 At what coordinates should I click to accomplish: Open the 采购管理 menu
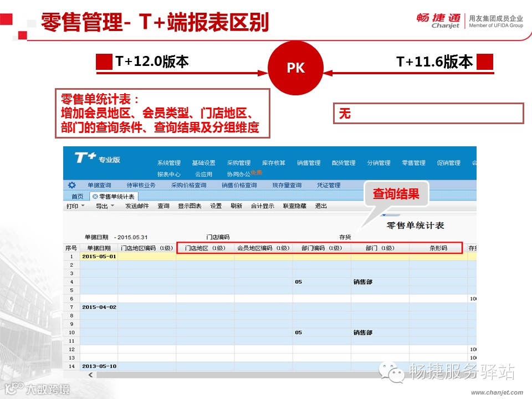coord(238,163)
